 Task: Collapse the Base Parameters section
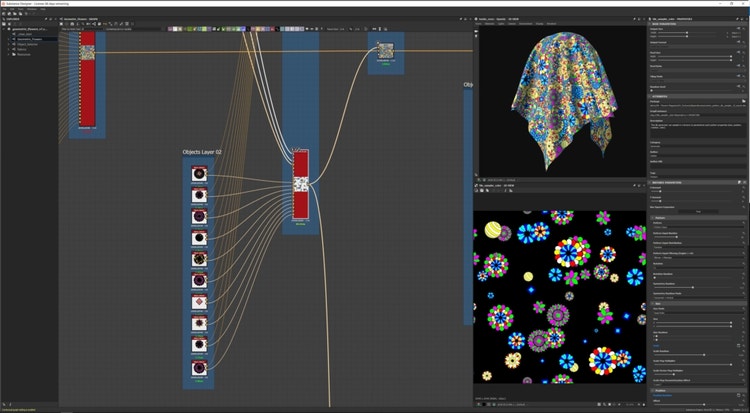tap(652, 24)
